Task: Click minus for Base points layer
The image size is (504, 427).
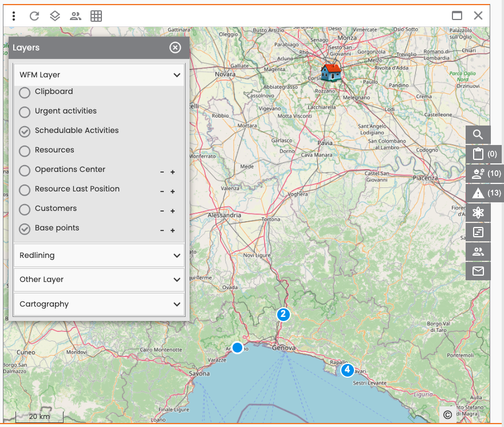Action: click(162, 230)
